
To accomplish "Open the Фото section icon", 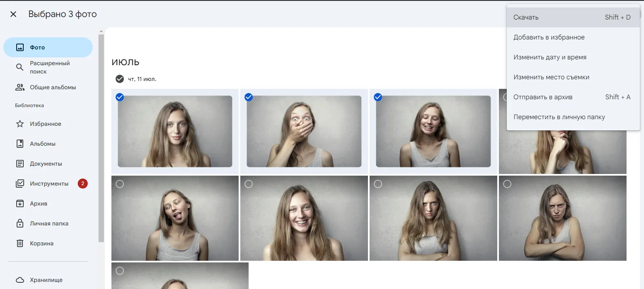I will pyautogui.click(x=20, y=47).
